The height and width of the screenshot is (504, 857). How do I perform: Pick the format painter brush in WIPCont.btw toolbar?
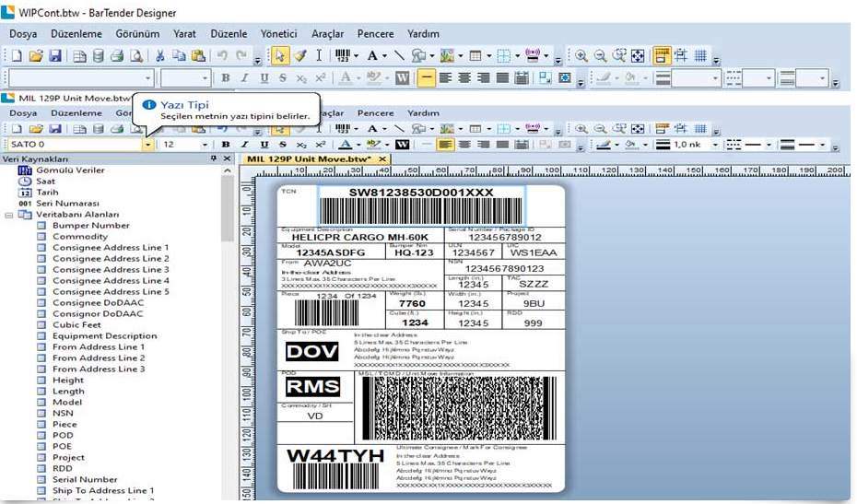pyautogui.click(x=299, y=56)
